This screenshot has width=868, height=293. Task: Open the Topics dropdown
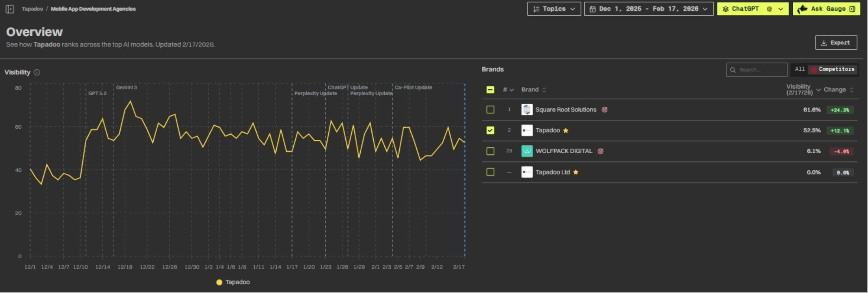coord(554,9)
